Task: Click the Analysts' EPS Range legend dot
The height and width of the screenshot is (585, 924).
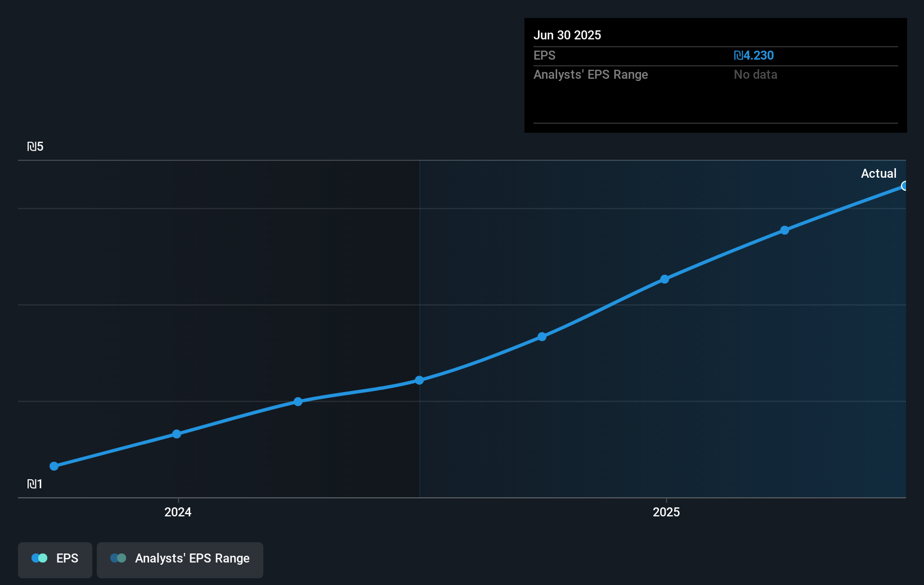Action: click(118, 558)
